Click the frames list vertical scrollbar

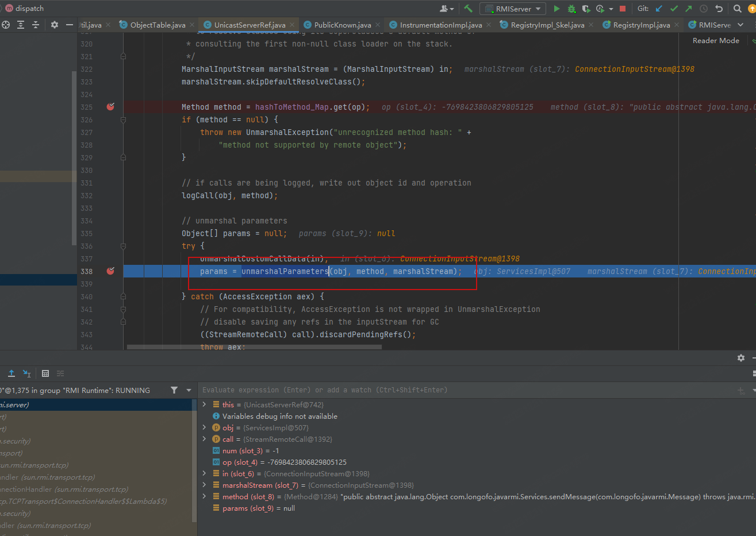(194, 460)
